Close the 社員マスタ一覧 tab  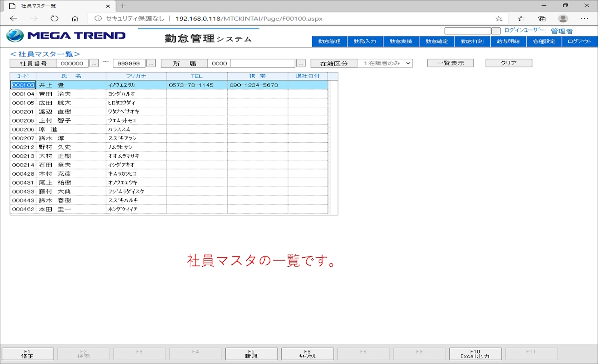(x=108, y=6)
